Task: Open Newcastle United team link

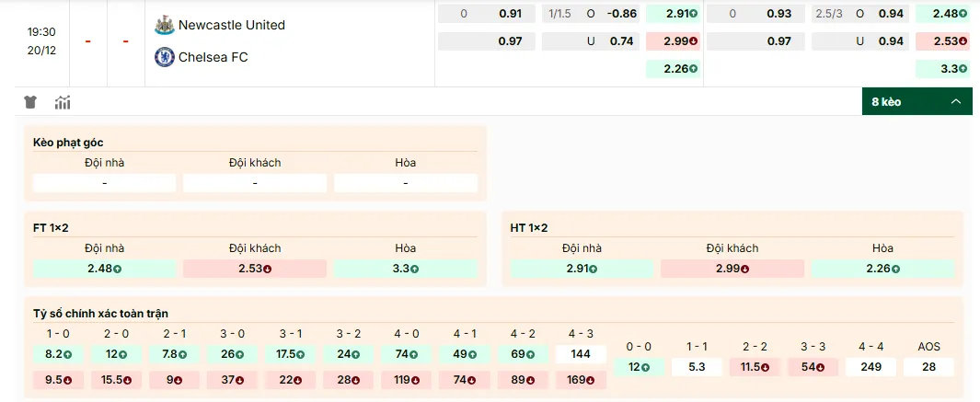Action: click(231, 25)
